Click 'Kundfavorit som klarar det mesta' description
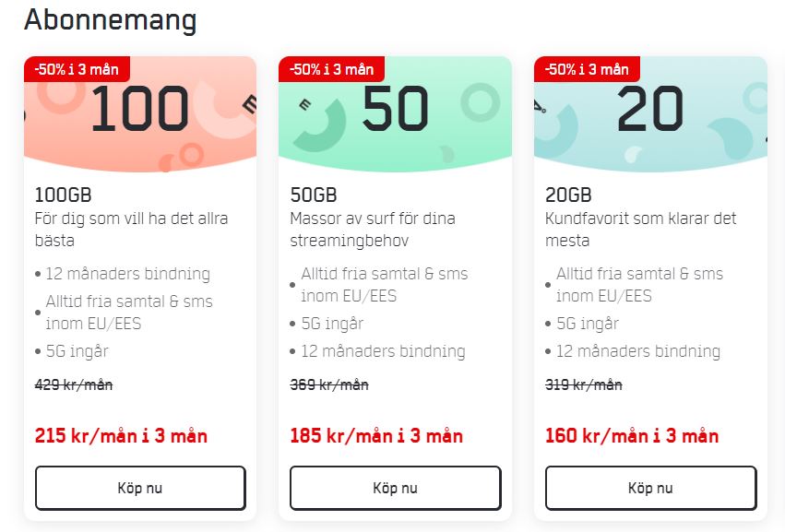This screenshot has height=532, width=785. pyautogui.click(x=641, y=230)
